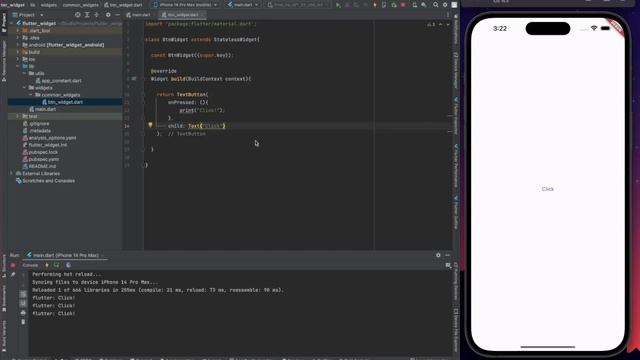Open Run panel settings gear
The height and width of the screenshot is (360, 640).
(438, 255)
